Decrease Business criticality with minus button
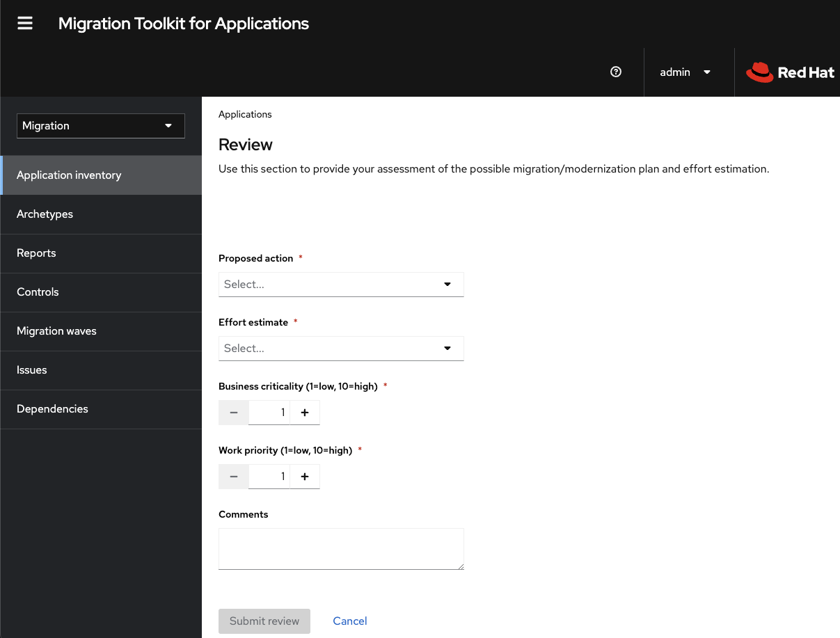The height and width of the screenshot is (638, 840). pos(234,413)
